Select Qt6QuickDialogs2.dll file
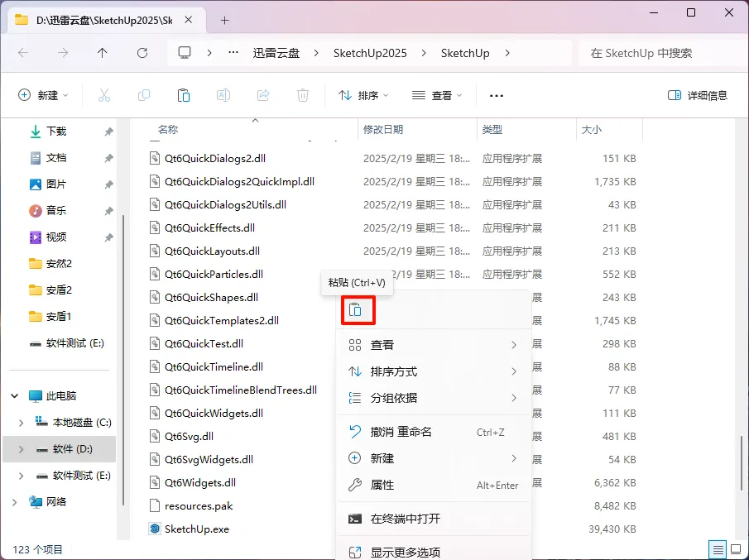The height and width of the screenshot is (560, 749). tap(215, 159)
